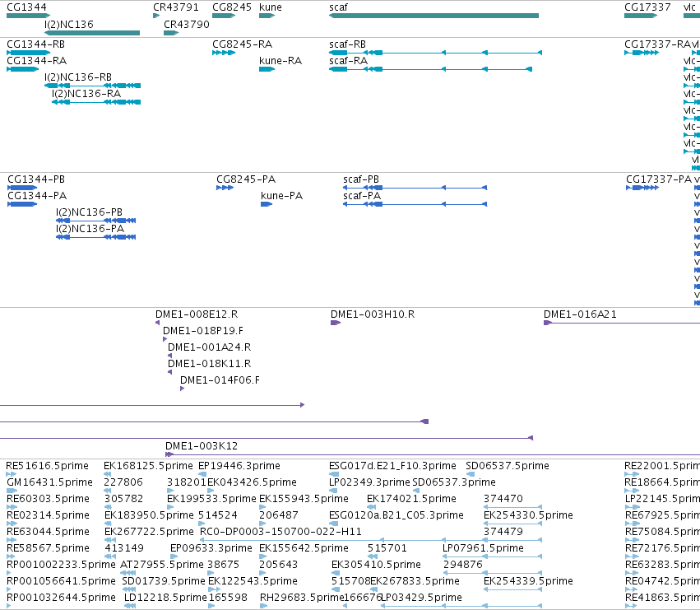
Task: Click the l(2)NC136-PA CDS model
Action: 95,237
